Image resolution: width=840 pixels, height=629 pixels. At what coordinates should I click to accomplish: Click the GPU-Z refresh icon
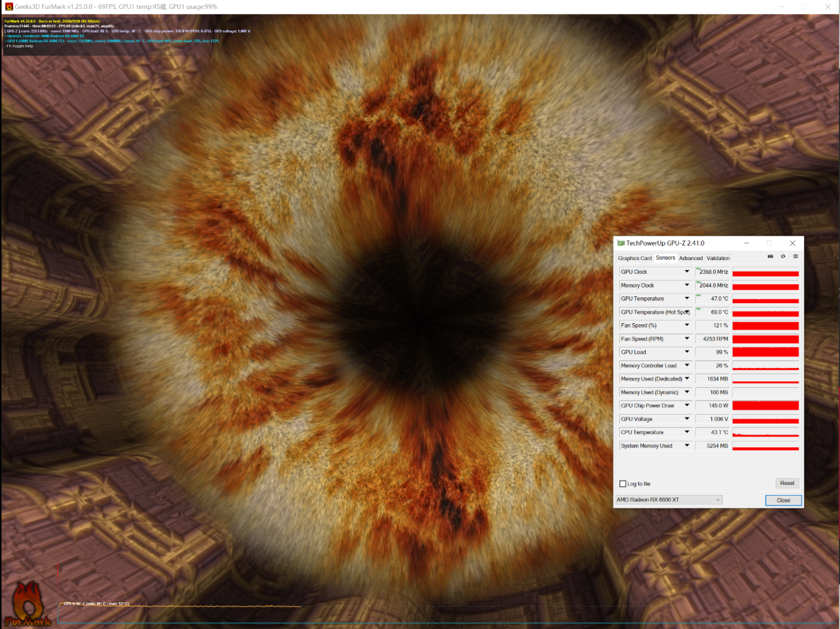pyautogui.click(x=783, y=257)
